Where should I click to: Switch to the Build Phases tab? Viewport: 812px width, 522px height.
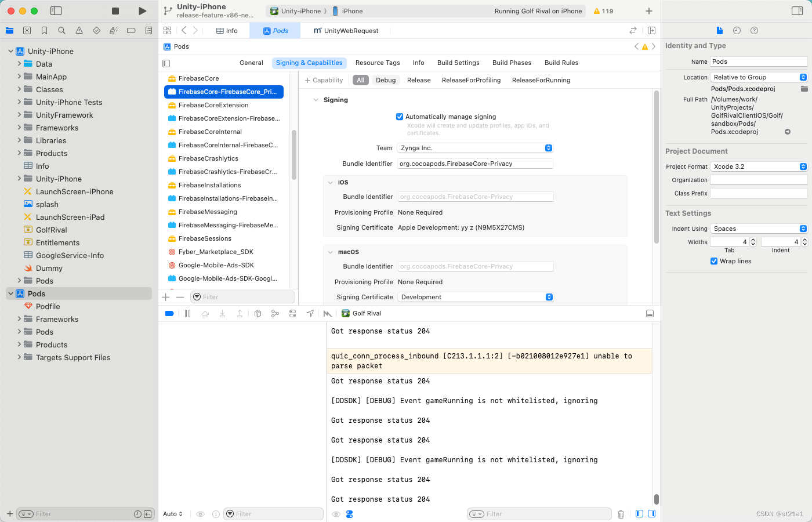click(x=512, y=63)
